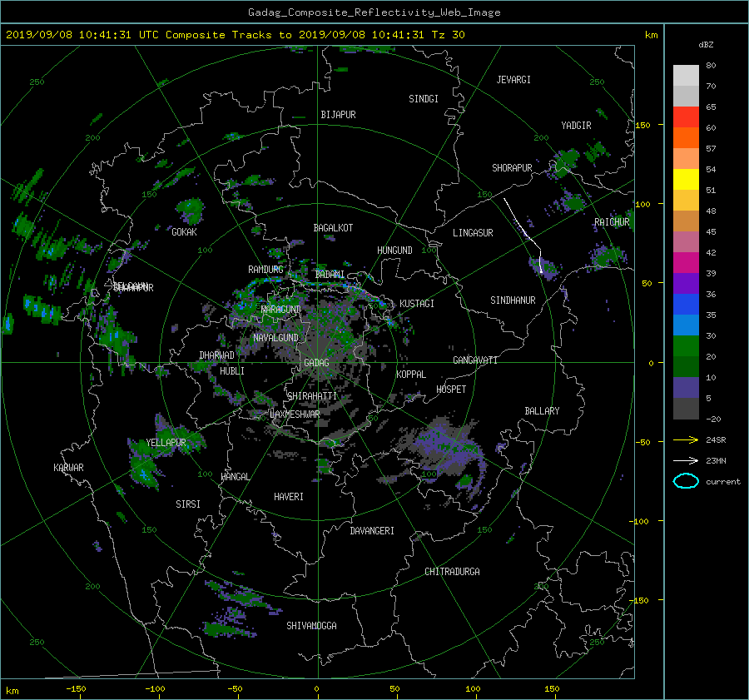
Task: Click the CHITRADURGA city label
Action: point(452,572)
